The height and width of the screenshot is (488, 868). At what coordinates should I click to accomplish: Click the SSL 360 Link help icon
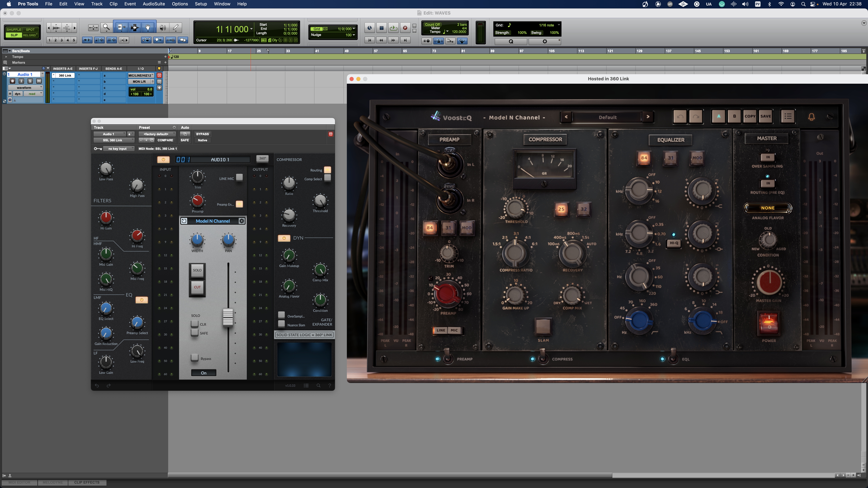pyautogui.click(x=330, y=386)
